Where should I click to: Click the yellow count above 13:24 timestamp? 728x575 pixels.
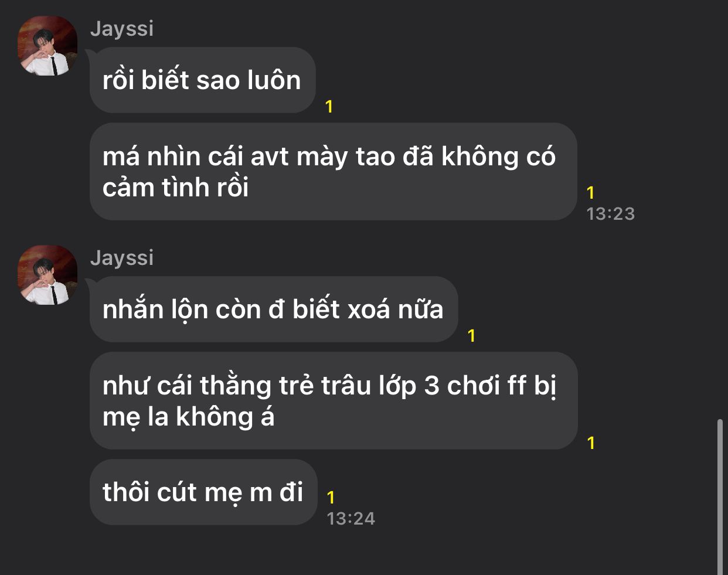point(331,498)
